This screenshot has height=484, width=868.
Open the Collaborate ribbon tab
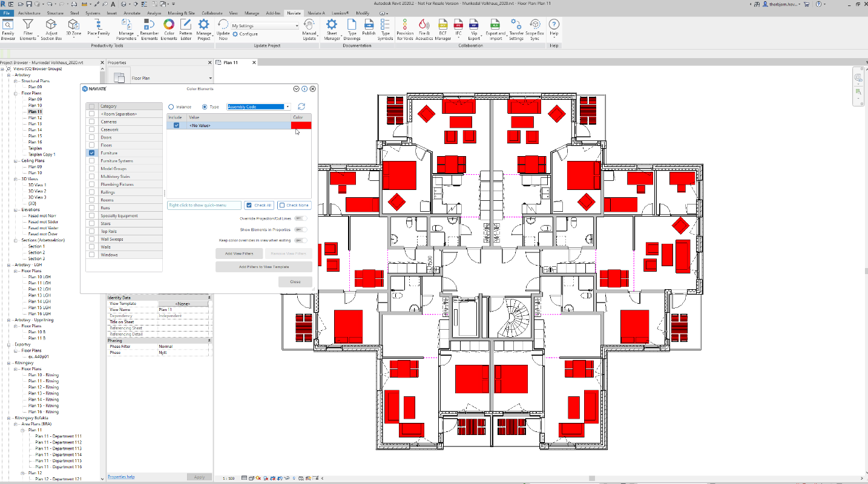[212, 13]
